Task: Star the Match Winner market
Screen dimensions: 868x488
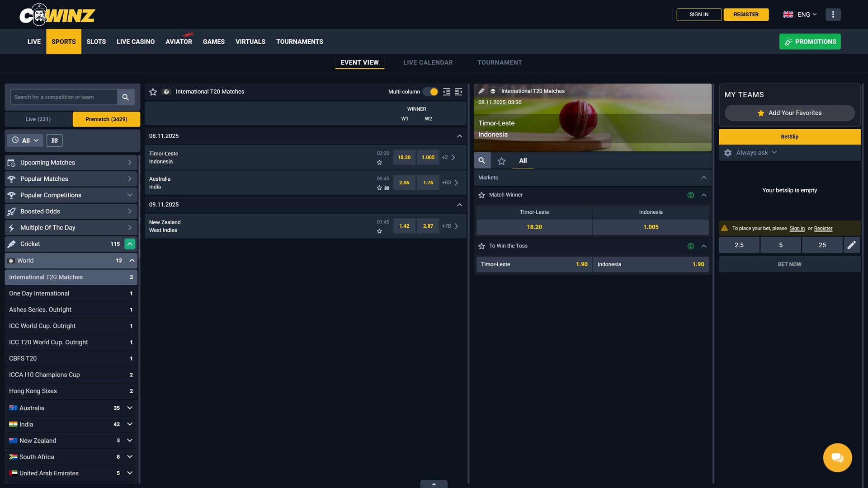Action: pyautogui.click(x=481, y=195)
